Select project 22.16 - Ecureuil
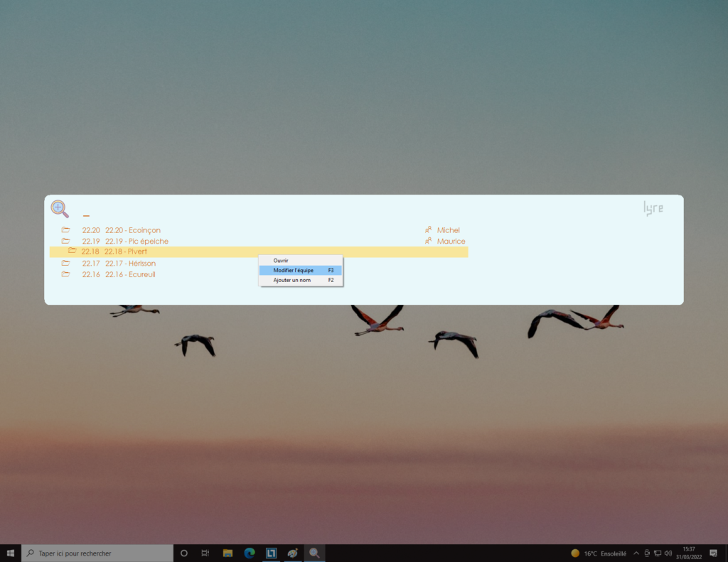The height and width of the screenshot is (562, 728). click(x=130, y=275)
